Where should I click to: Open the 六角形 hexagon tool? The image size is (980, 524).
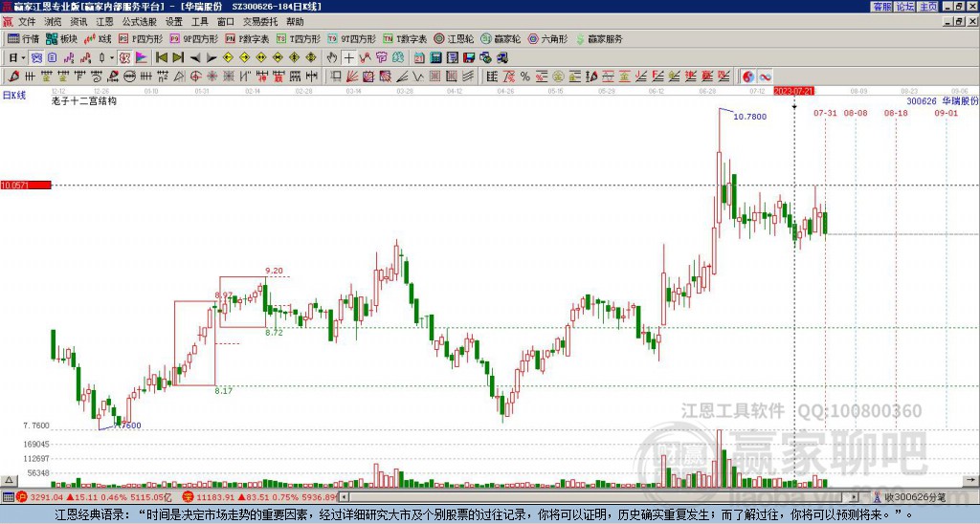(x=548, y=38)
